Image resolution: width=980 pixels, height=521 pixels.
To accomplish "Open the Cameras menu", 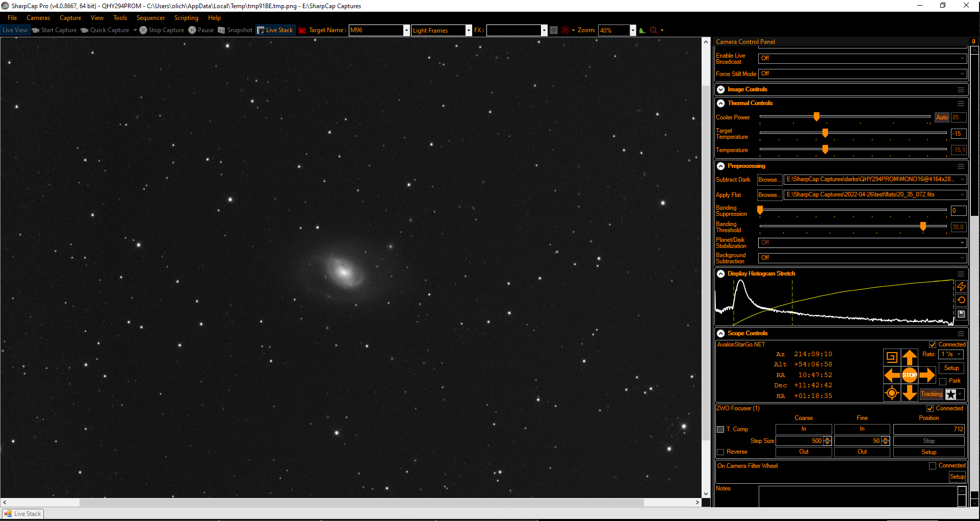I will (x=38, y=18).
